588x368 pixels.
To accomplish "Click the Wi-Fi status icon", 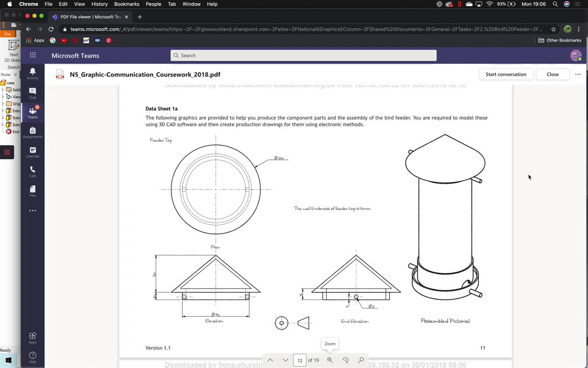I will [489, 4].
